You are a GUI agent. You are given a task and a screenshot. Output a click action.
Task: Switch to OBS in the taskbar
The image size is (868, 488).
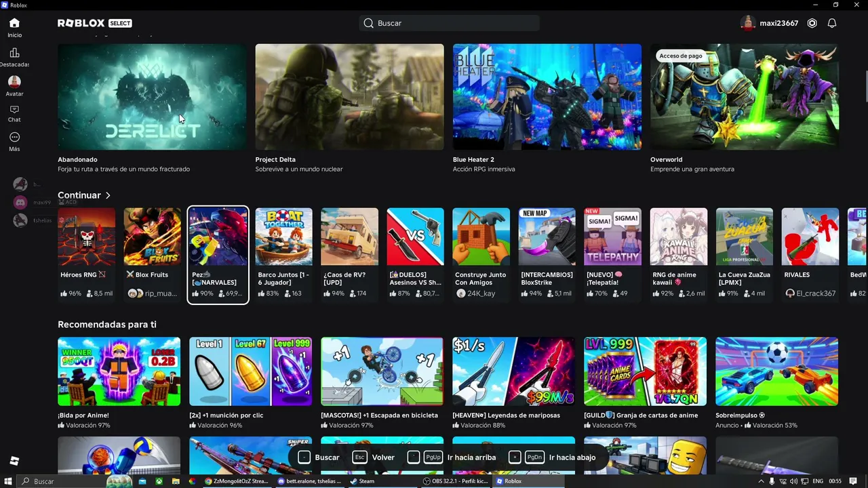[455, 481]
